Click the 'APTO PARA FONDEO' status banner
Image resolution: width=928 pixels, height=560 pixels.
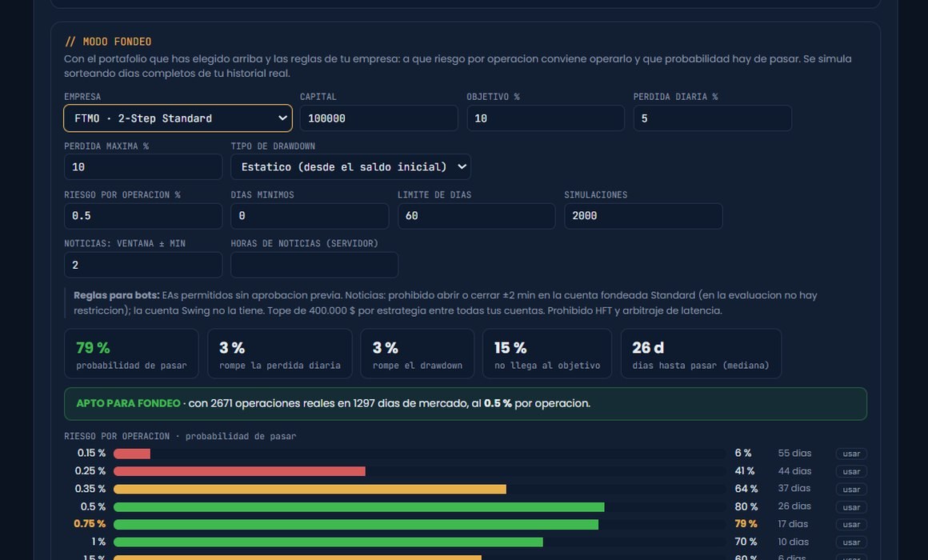point(465,404)
